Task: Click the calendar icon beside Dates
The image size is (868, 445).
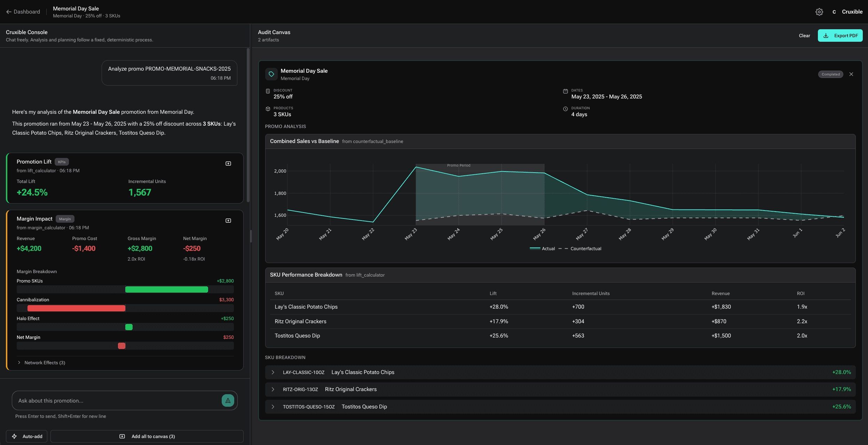Action: click(566, 90)
